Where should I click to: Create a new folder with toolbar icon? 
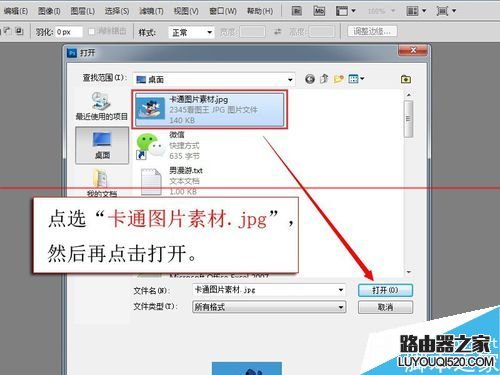339,79
